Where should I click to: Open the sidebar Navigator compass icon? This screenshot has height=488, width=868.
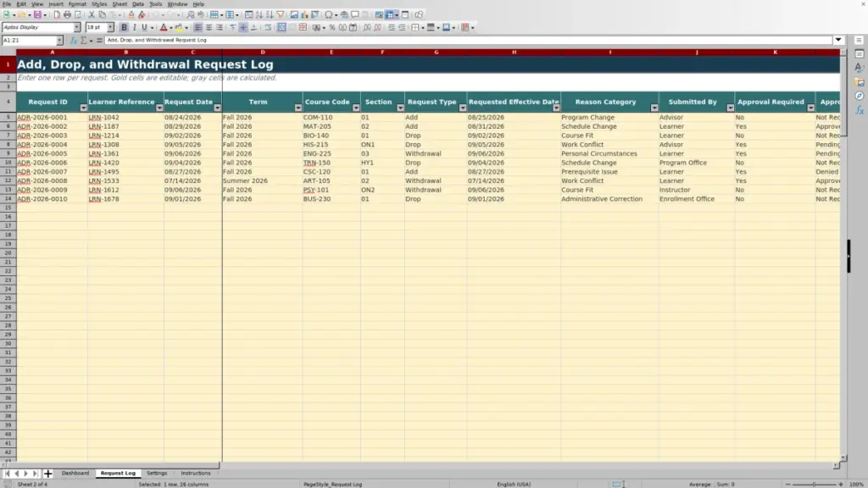tap(860, 96)
